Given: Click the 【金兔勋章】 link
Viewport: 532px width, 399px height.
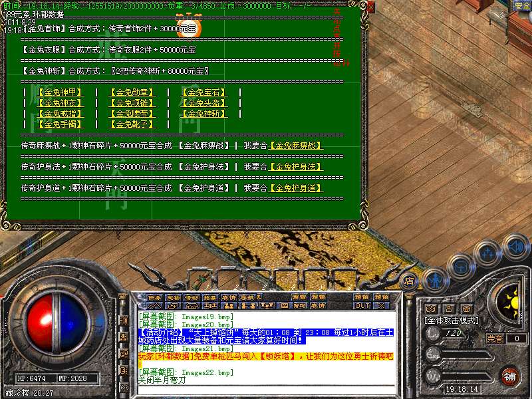Looking at the screenshot, I should (x=132, y=92).
